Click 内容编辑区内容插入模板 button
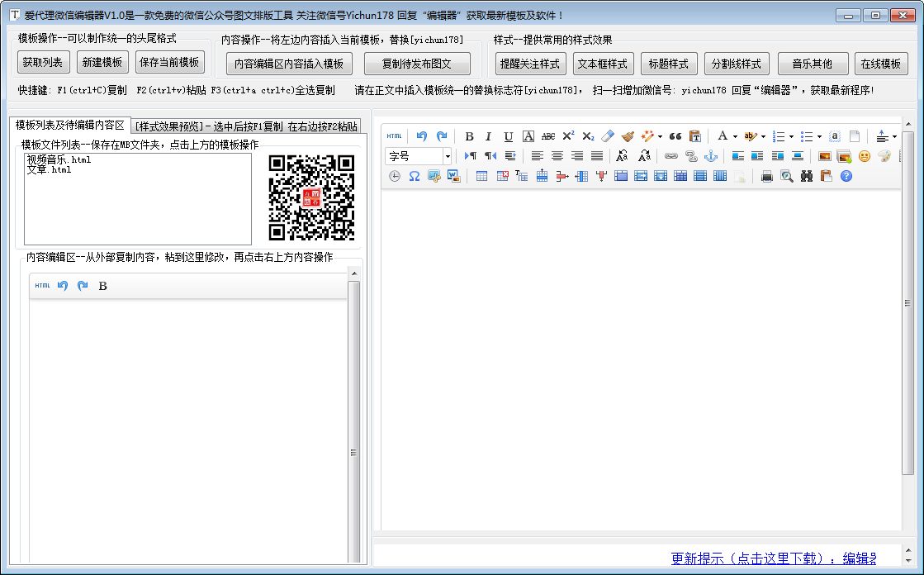 (x=289, y=64)
